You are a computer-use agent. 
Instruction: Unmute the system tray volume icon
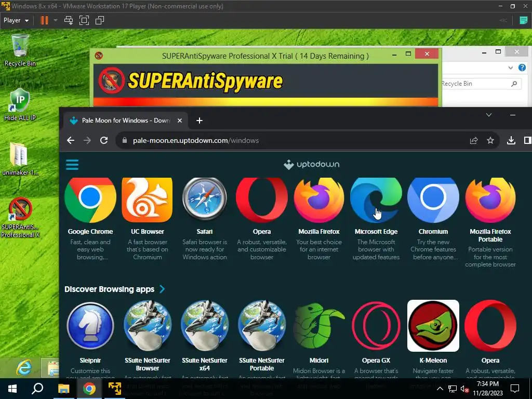[465, 389]
